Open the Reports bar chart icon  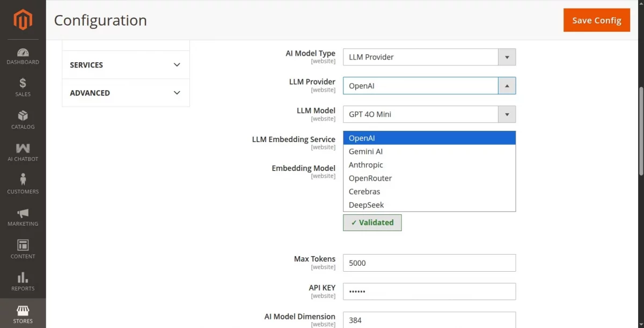click(23, 278)
